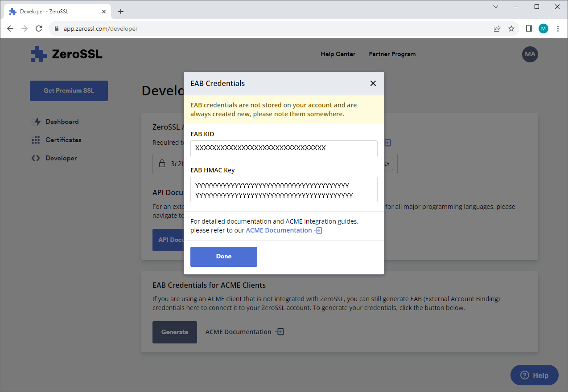The width and height of the screenshot is (568, 392).
Task: Click the Help question-mark icon
Action: (x=525, y=375)
